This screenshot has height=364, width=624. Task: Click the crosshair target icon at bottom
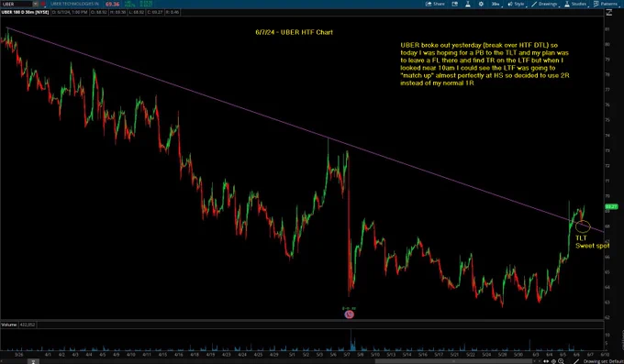[x=553, y=361]
